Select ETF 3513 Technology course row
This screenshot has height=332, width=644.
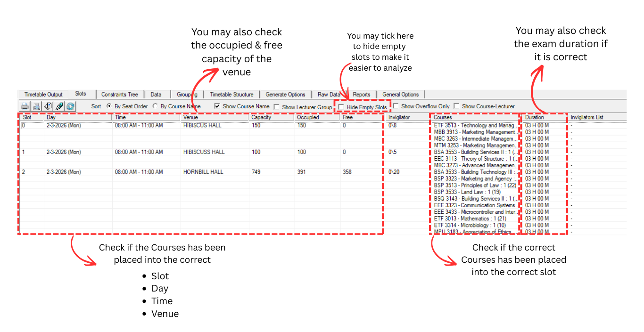point(476,126)
